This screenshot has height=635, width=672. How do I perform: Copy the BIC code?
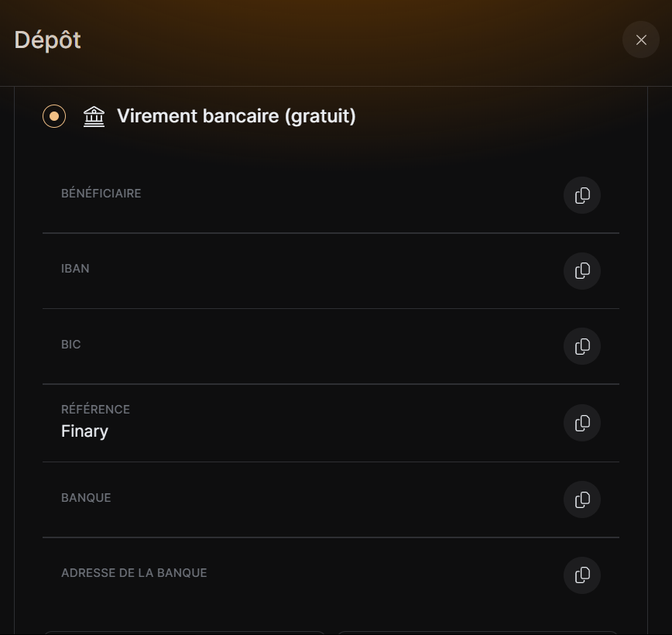click(582, 346)
